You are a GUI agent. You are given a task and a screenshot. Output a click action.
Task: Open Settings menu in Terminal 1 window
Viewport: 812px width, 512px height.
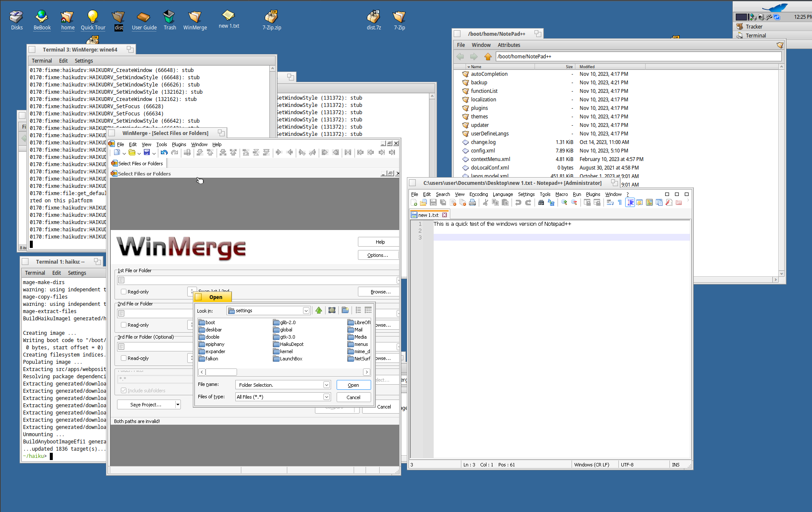[77, 273]
